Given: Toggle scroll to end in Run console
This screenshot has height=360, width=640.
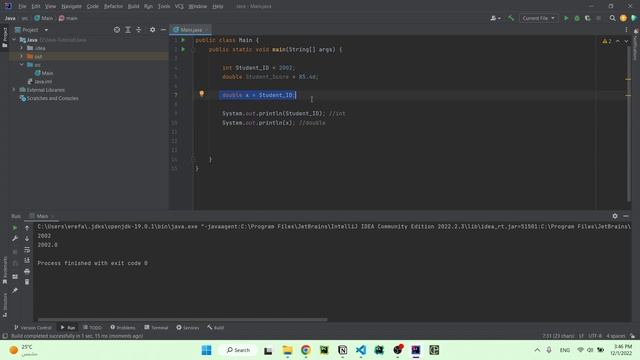Looking at the screenshot, I should click(x=27, y=260).
